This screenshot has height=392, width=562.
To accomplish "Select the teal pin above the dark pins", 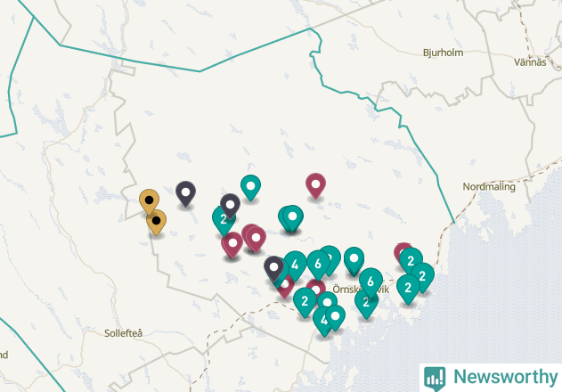I will 250,188.
